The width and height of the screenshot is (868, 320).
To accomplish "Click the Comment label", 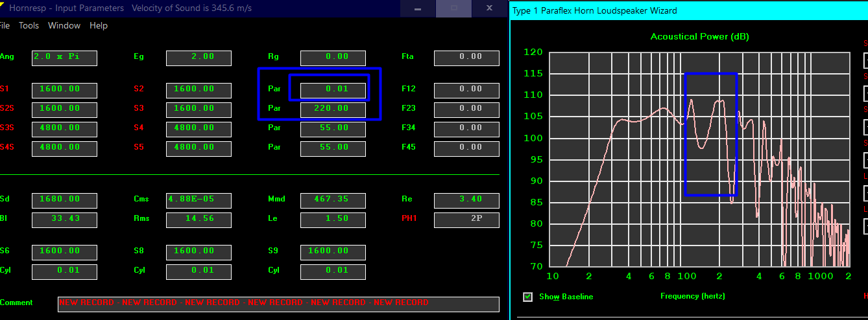I will coord(16,303).
